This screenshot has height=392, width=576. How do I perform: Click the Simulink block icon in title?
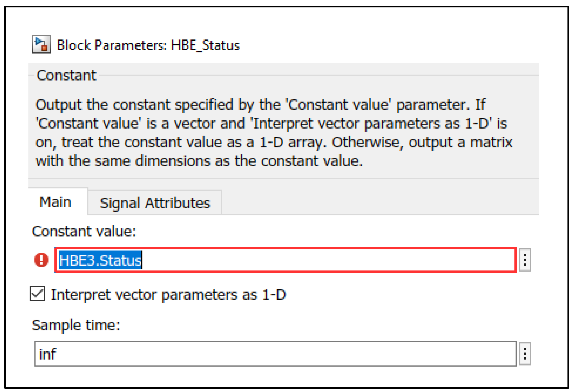[41, 44]
